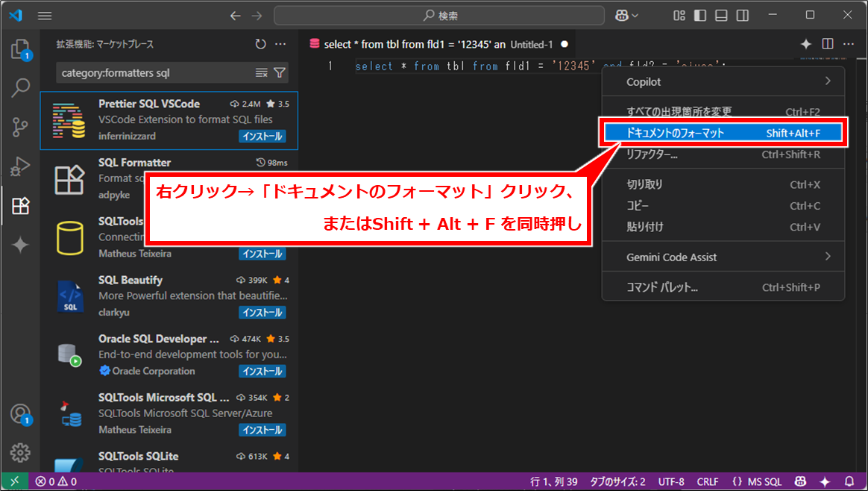868x491 pixels.
Task: Open the Search view in the activity bar
Action: (x=20, y=87)
